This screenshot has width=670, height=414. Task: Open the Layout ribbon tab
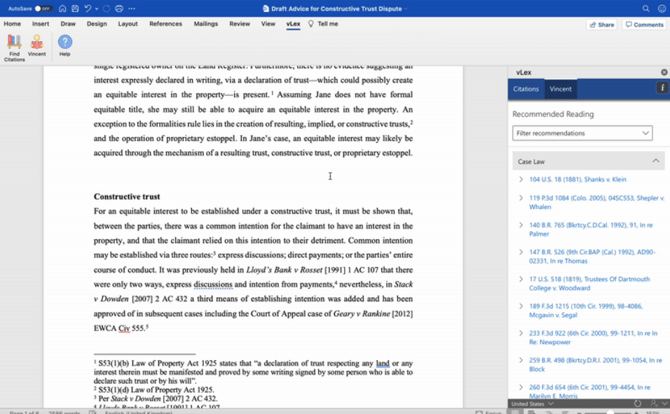[128, 24]
